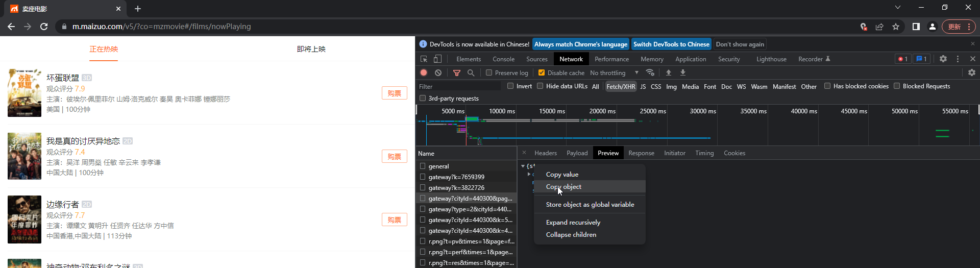Click the 更新 Chrome update button
This screenshot has width=980, height=268.
(959, 27)
